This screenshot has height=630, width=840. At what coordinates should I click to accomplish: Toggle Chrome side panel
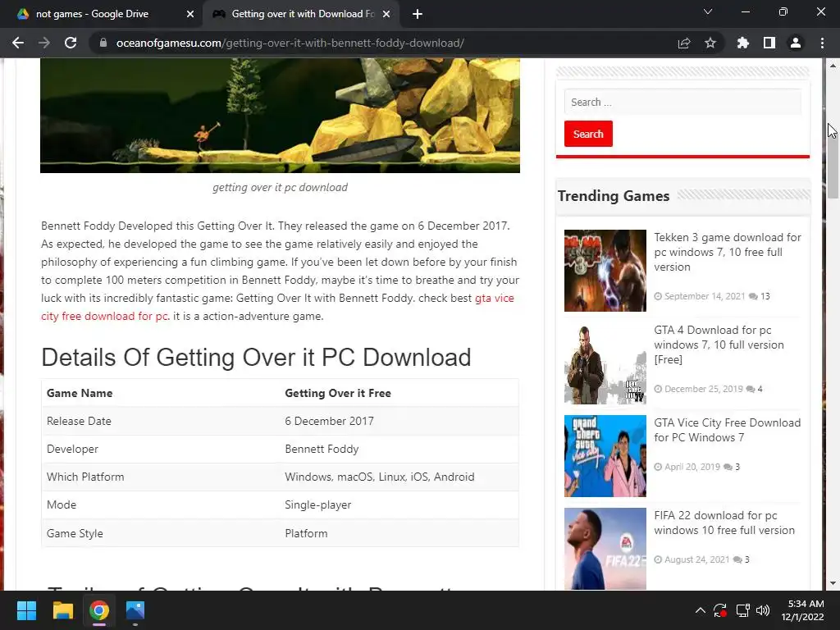pos(769,43)
